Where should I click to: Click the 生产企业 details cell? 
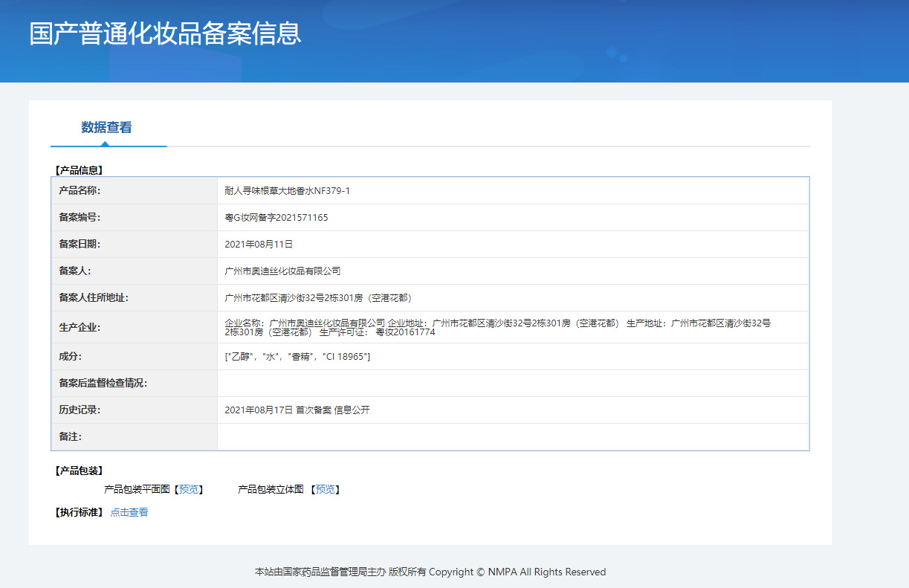(513, 327)
